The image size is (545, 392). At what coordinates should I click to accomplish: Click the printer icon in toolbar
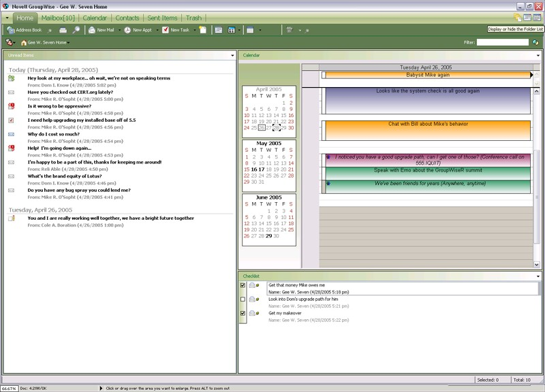63,30
